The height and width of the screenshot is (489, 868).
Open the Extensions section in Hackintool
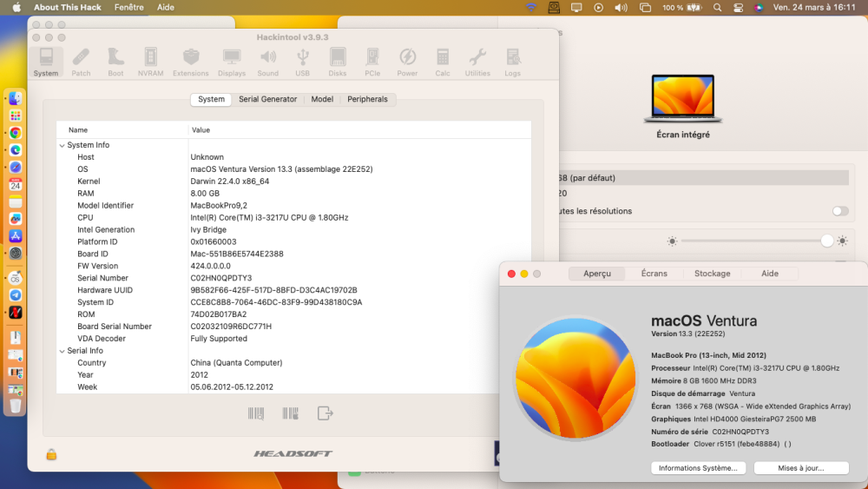click(x=190, y=62)
